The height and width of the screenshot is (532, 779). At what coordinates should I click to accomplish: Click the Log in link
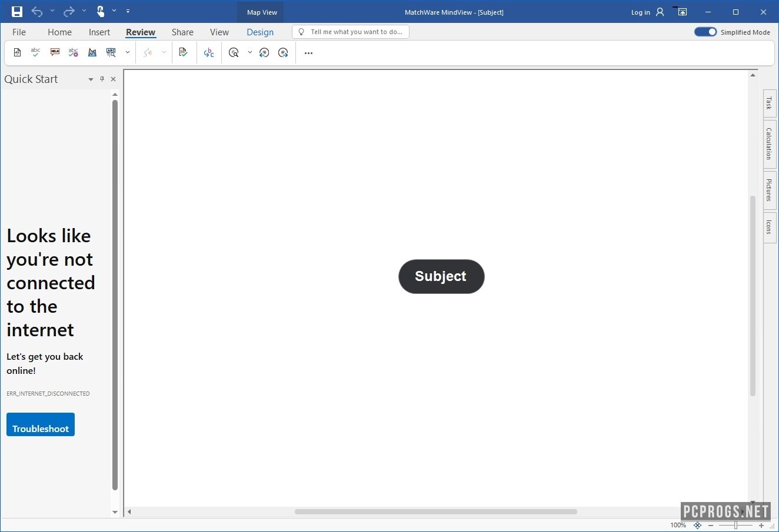click(x=640, y=12)
